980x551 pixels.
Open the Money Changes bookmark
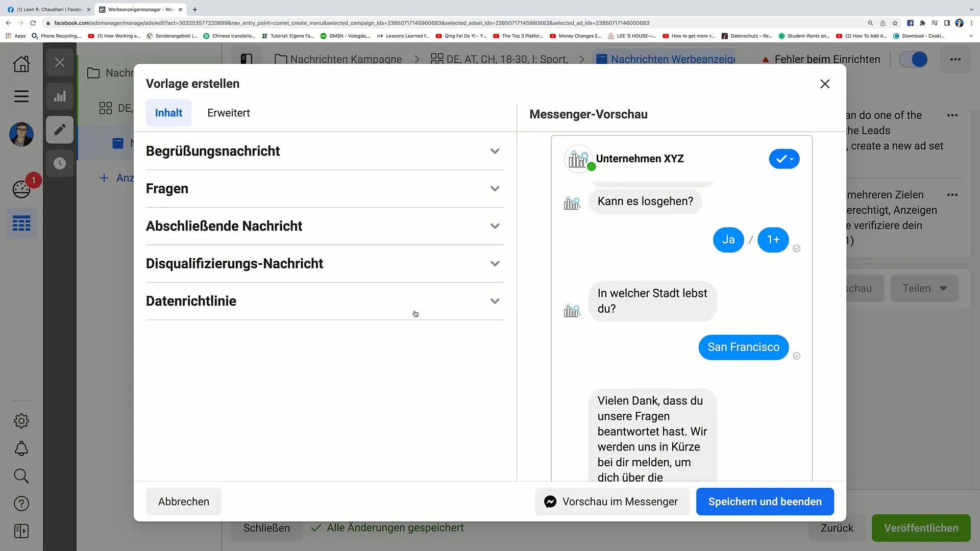point(576,36)
